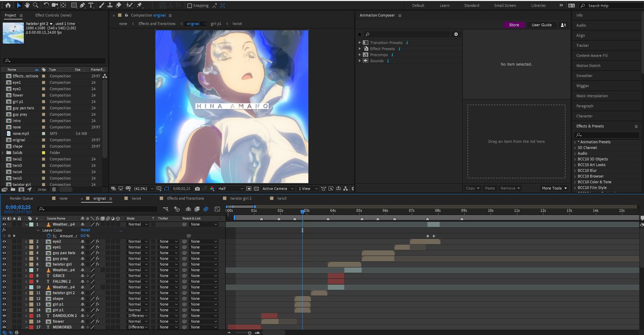Expand Transition Presets in Animation Composer
Image resolution: width=644 pixels, height=335 pixels.
pos(360,43)
